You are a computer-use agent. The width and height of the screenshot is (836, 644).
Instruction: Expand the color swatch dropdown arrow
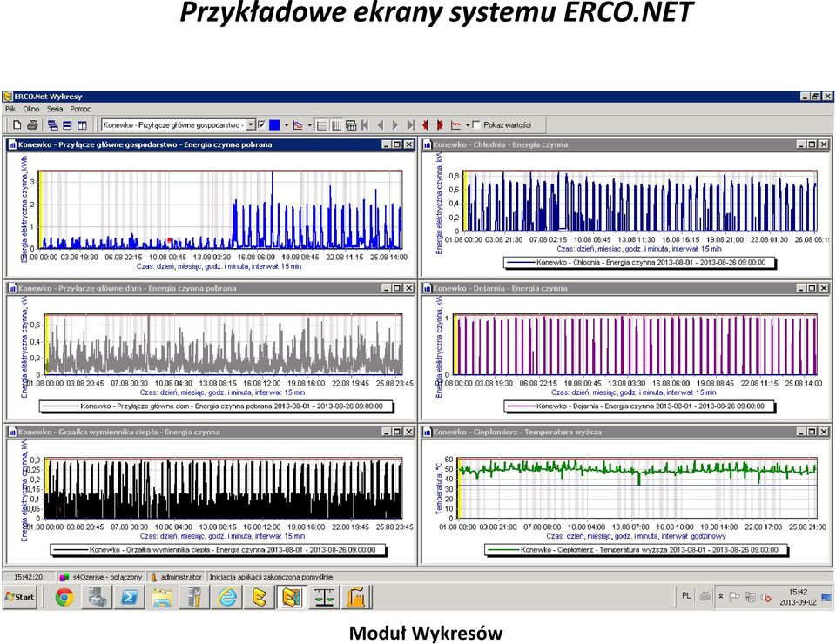coord(287,125)
